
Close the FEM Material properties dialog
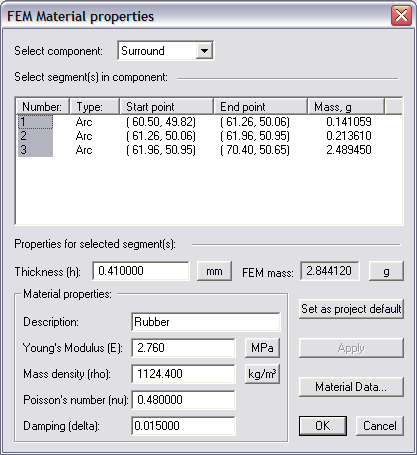[x=401, y=15]
